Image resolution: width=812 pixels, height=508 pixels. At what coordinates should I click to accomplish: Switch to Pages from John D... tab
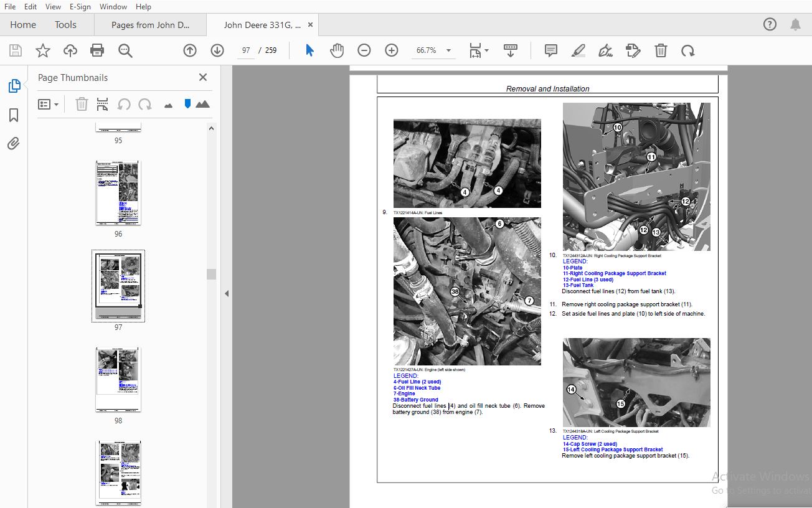[x=150, y=25]
